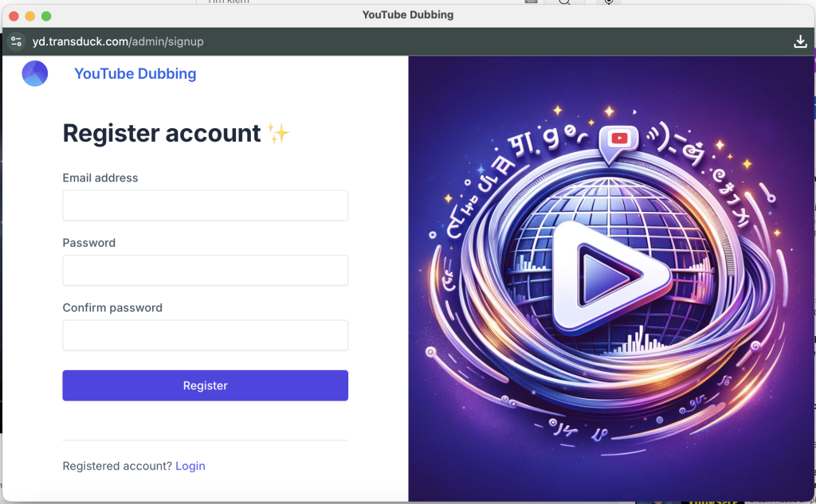The height and width of the screenshot is (504, 816).
Task: Click the "Registered account?" text
Action: tap(117, 466)
